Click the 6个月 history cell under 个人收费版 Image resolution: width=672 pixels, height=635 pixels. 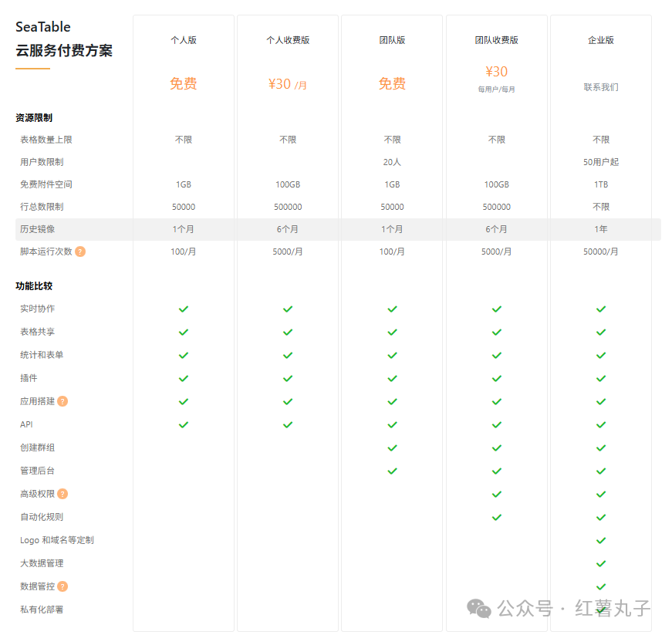(x=288, y=229)
